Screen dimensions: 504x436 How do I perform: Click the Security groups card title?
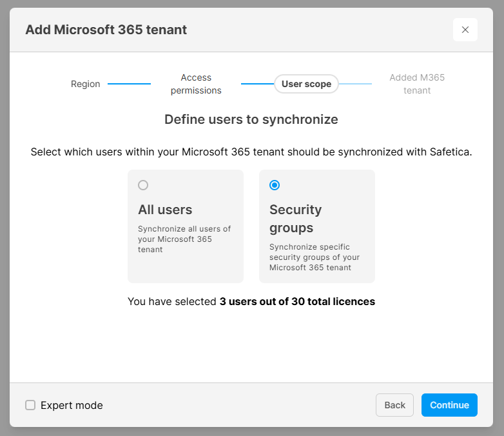(295, 219)
